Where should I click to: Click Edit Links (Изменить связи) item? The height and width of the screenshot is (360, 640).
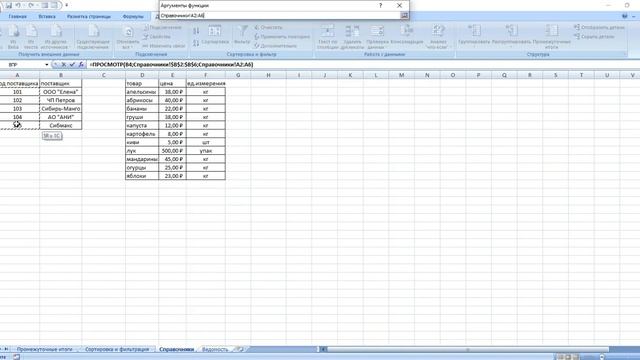point(164,46)
